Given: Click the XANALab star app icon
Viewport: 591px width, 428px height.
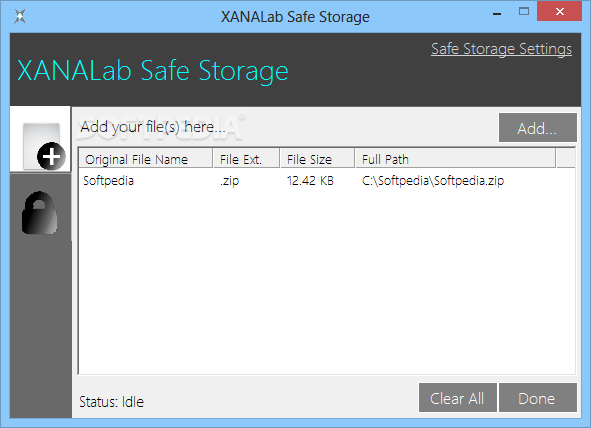Looking at the screenshot, I should (20, 16).
